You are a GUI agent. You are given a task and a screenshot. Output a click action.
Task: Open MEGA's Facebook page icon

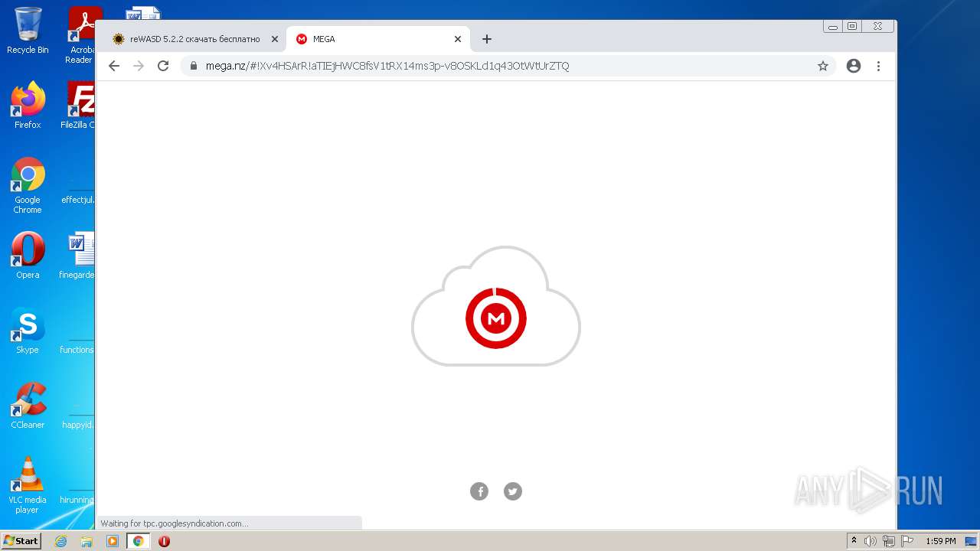(479, 491)
